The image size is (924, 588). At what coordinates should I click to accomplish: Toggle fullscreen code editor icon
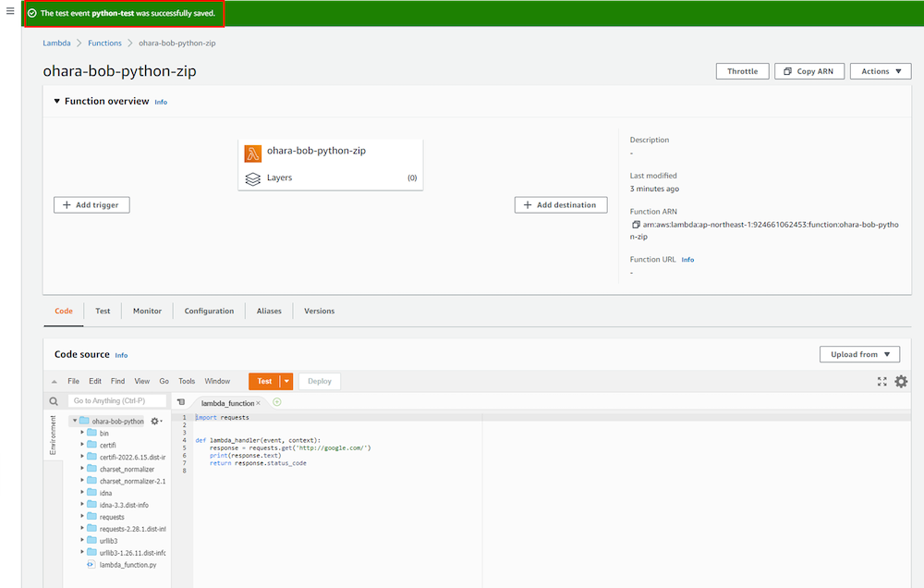point(881,381)
